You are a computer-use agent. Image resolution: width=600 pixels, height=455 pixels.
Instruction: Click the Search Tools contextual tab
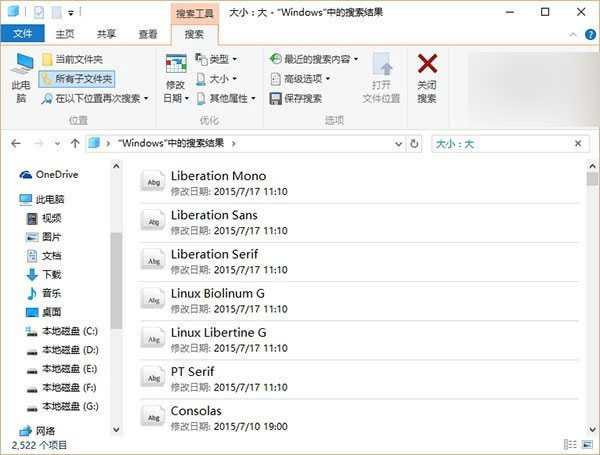[x=194, y=13]
